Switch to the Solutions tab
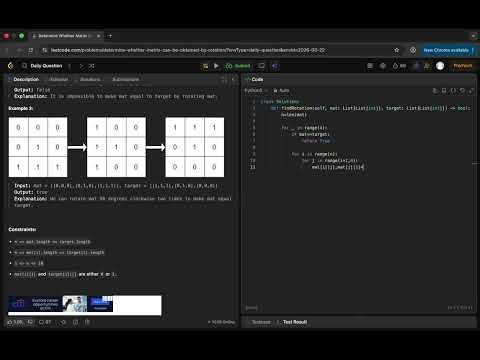 pos(90,79)
